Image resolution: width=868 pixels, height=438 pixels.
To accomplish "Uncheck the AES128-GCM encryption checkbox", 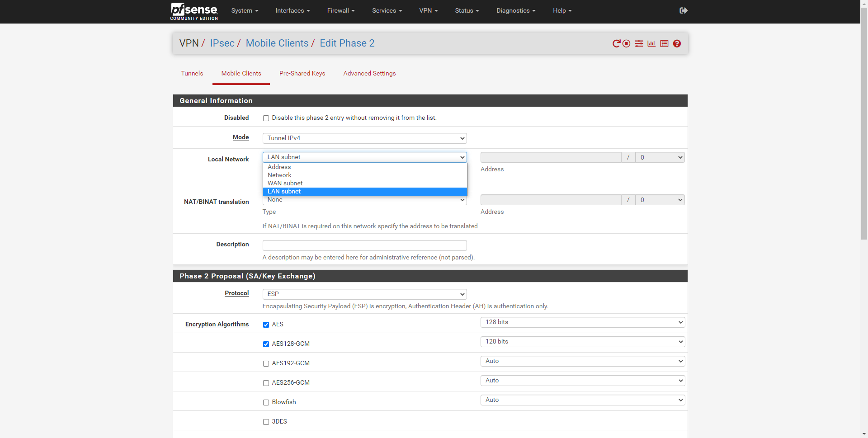I will coord(266,344).
